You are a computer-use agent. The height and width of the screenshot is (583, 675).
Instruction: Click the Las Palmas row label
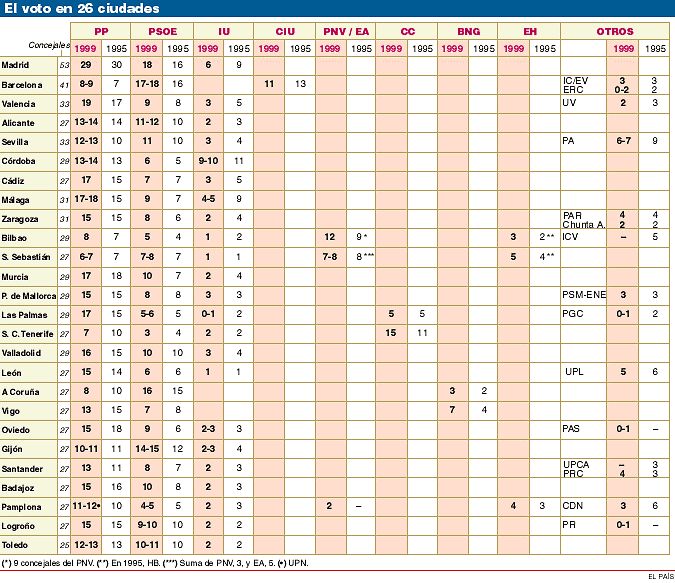(x=24, y=315)
